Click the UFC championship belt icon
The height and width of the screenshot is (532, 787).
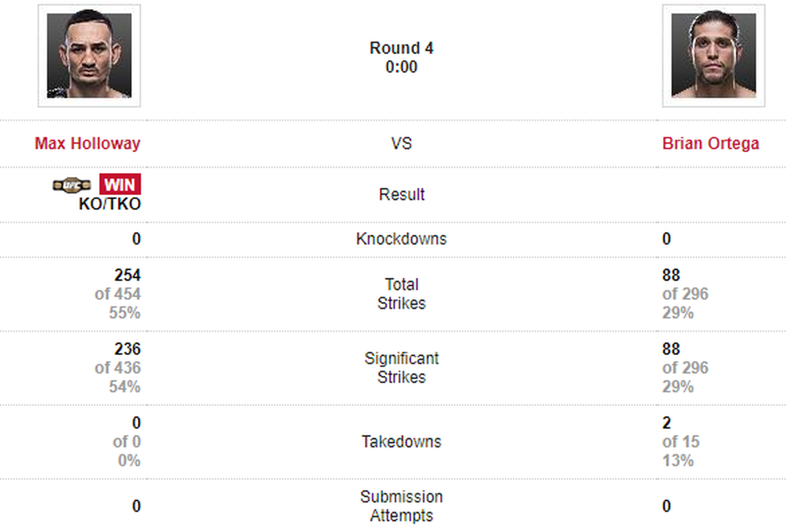pos(72,185)
